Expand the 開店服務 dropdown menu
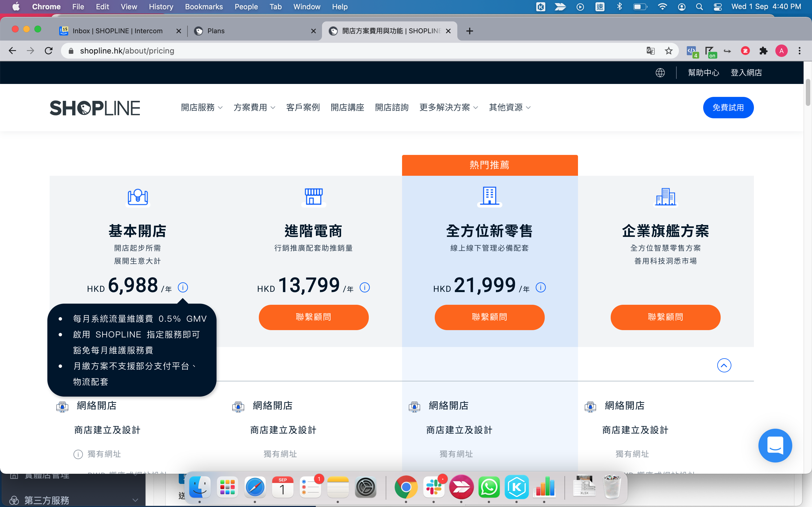The width and height of the screenshot is (812, 507). point(202,108)
